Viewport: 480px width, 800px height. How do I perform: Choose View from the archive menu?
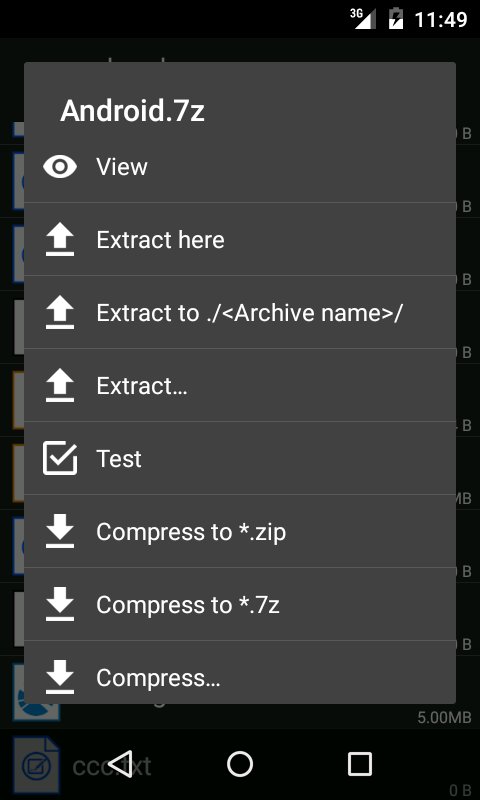(x=240, y=167)
